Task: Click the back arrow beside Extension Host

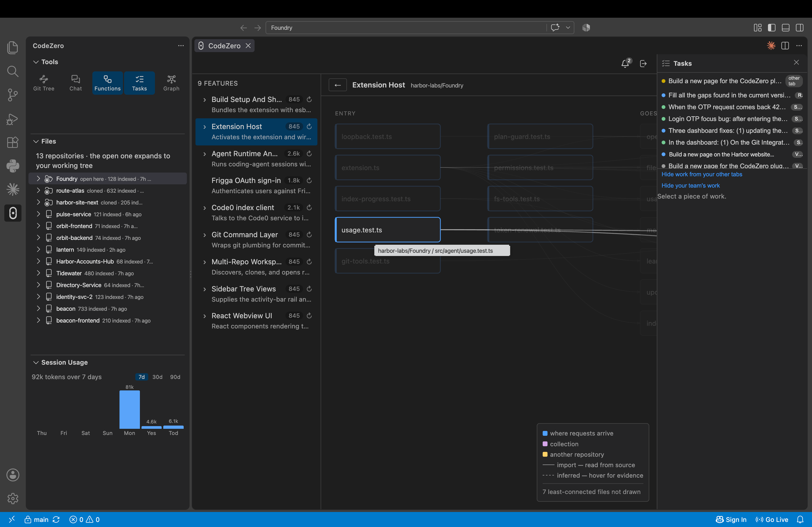Action: point(338,85)
